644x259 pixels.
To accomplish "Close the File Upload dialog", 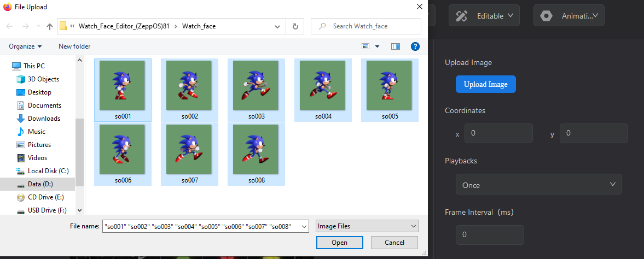I will pos(419,7).
